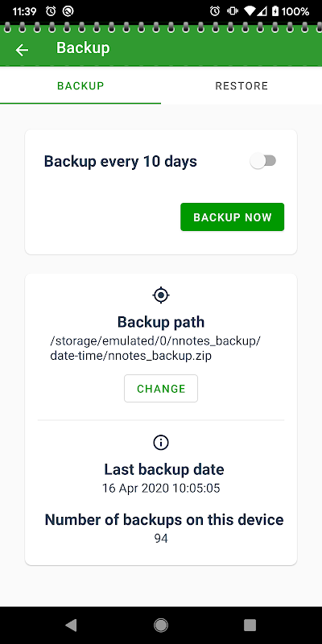
Task: Click the backup path target icon
Action: tap(161, 295)
